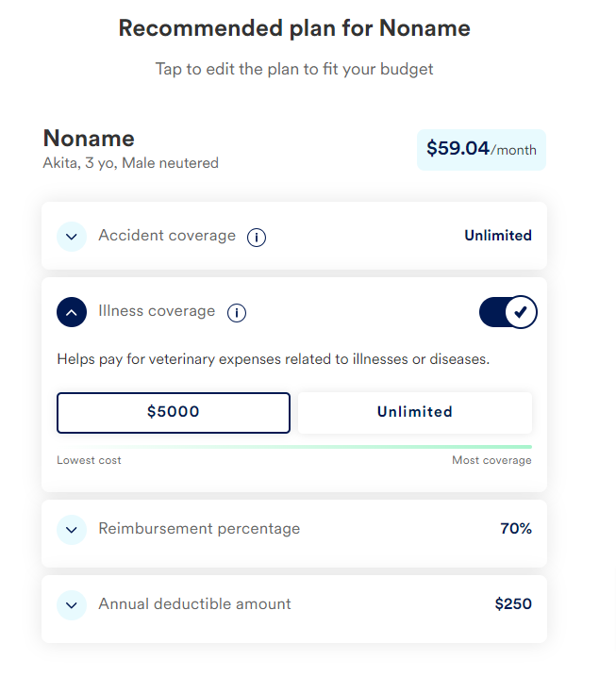Viewport: 616px width, 676px height.
Task: Select the Unlimited illness coverage option
Action: [x=415, y=412]
